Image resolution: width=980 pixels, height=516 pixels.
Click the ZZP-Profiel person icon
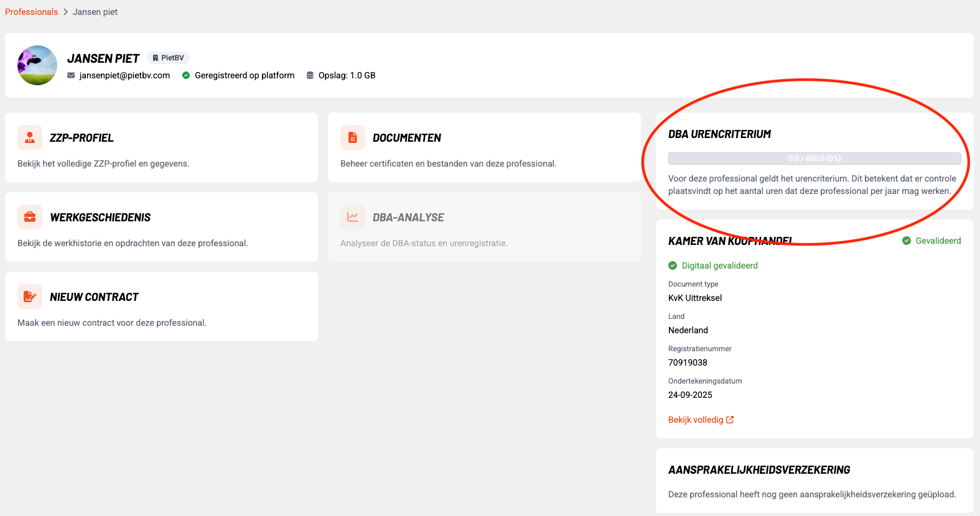[x=30, y=137]
